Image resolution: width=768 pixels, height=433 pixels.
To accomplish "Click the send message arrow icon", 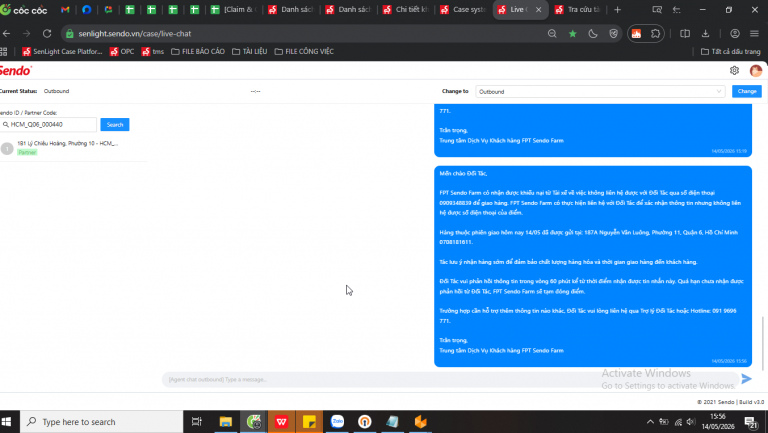I will tap(746, 379).
